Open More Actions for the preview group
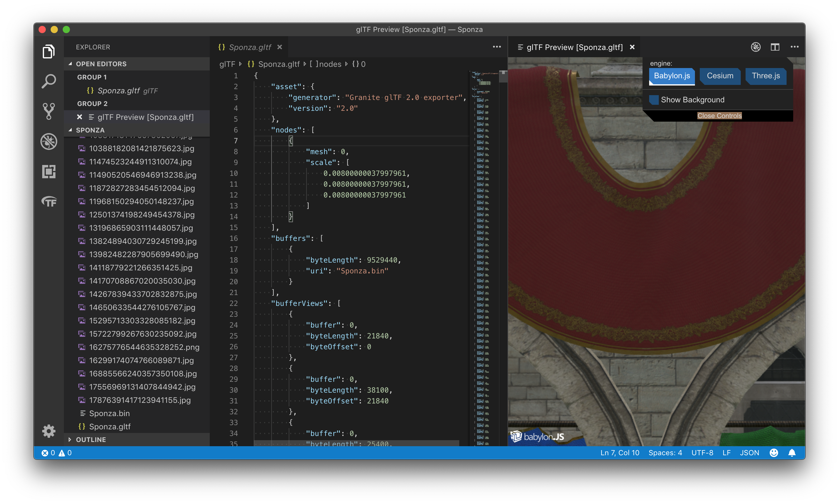The height and width of the screenshot is (504, 839). [x=794, y=47]
